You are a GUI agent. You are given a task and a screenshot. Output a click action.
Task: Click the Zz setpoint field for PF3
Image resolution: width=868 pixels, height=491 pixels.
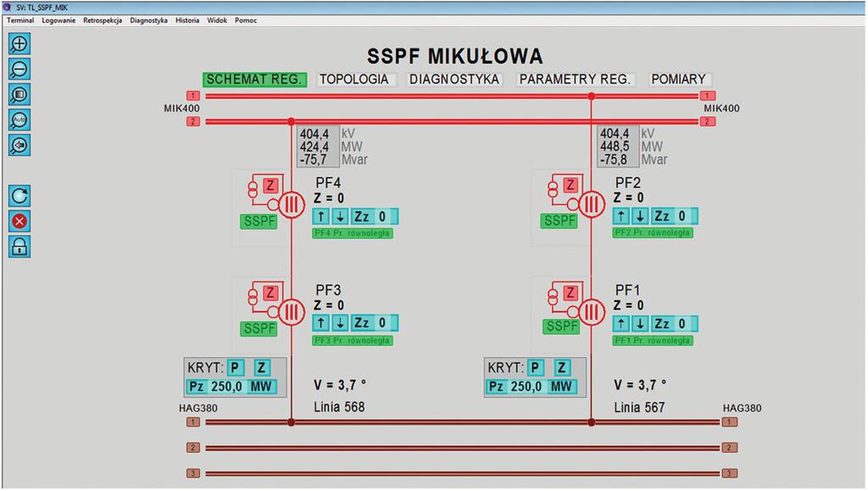click(374, 323)
